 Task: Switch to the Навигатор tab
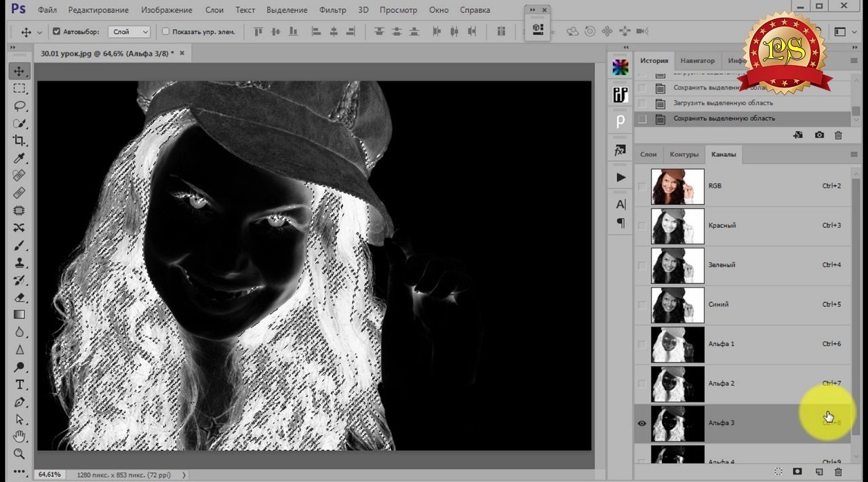(698, 60)
